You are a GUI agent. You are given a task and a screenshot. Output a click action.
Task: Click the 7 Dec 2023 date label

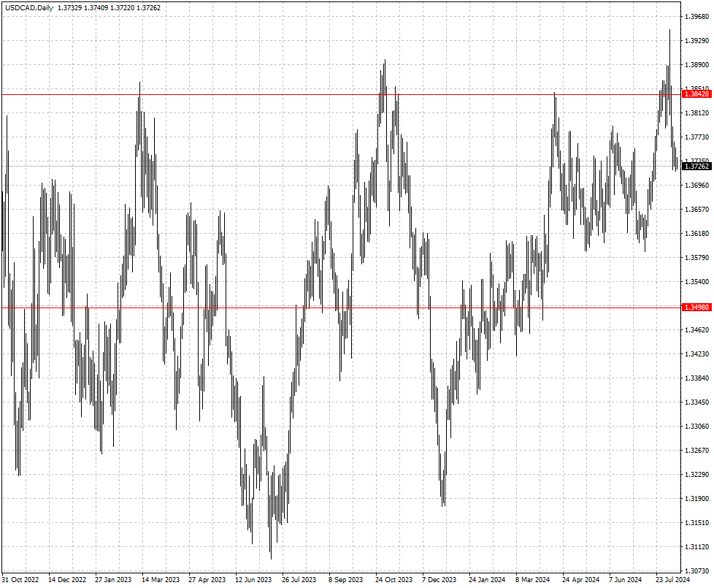point(439,580)
